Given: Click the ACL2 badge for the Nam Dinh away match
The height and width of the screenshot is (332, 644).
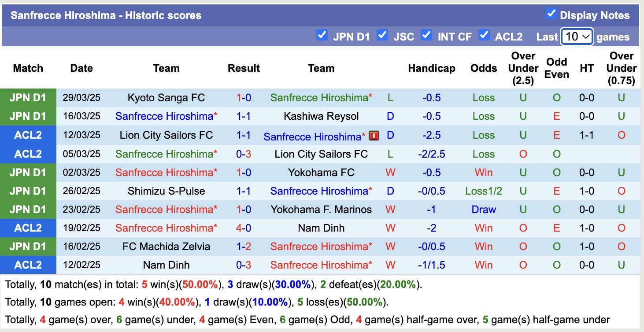Looking at the screenshot, I should (x=28, y=265).
